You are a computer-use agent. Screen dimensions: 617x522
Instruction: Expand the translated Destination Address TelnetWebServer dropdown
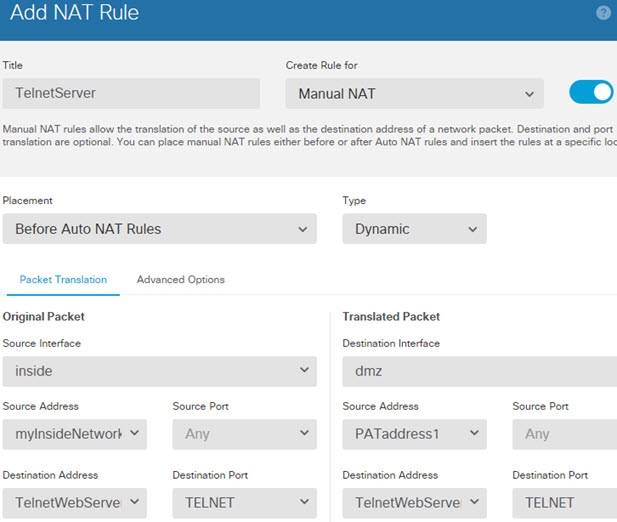pos(414,503)
